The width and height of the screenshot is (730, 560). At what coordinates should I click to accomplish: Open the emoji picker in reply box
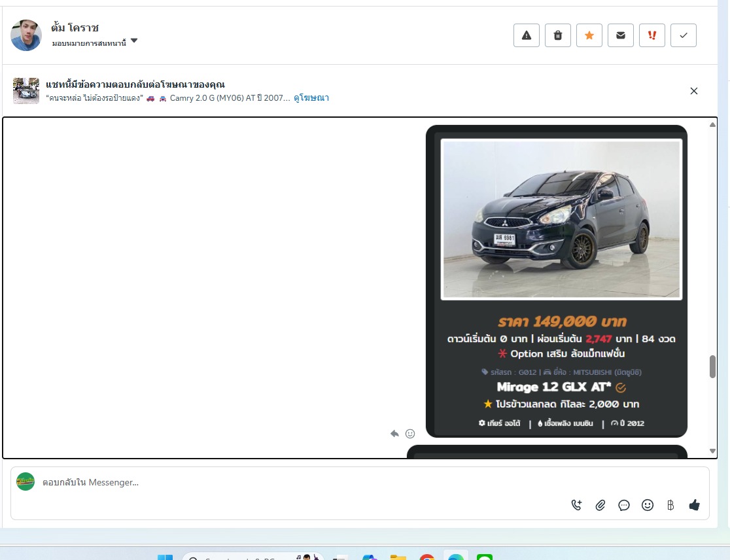647,505
